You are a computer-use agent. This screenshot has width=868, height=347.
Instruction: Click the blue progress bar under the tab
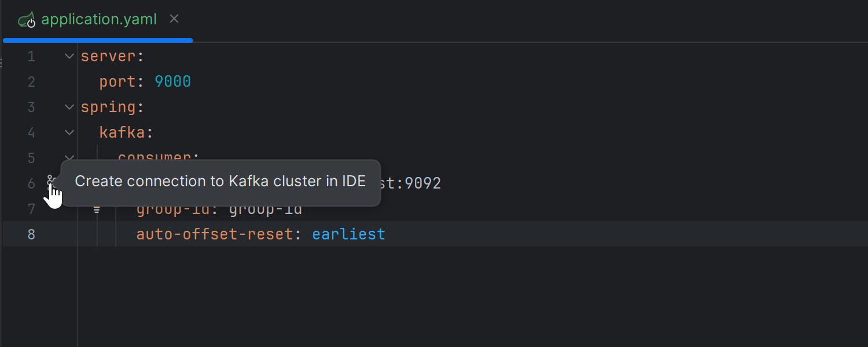point(97,40)
